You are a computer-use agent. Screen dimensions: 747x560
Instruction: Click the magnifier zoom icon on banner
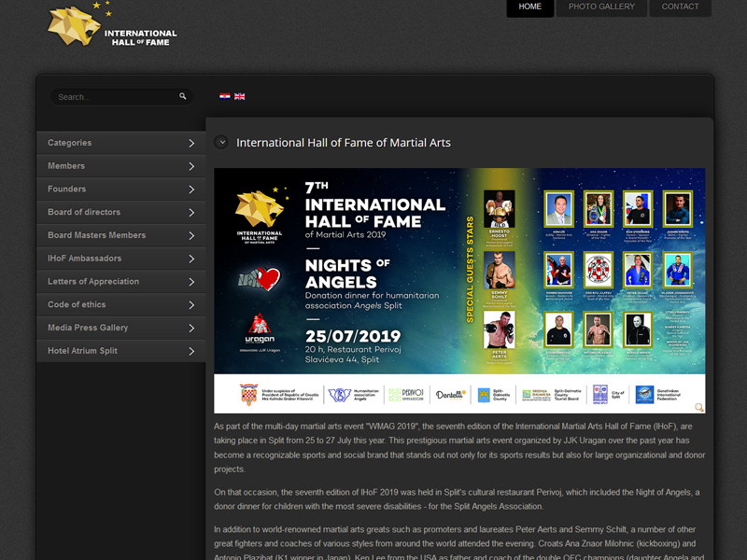point(698,407)
